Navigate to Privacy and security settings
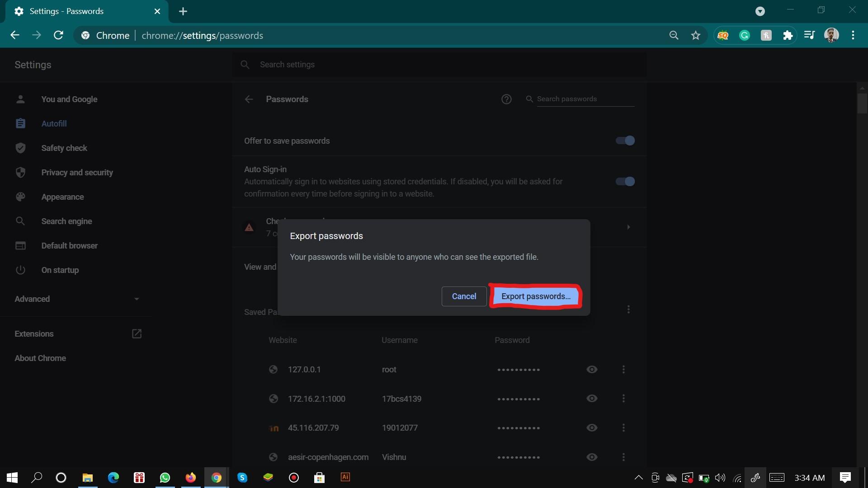Screen dimensions: 868x488 (x=77, y=172)
